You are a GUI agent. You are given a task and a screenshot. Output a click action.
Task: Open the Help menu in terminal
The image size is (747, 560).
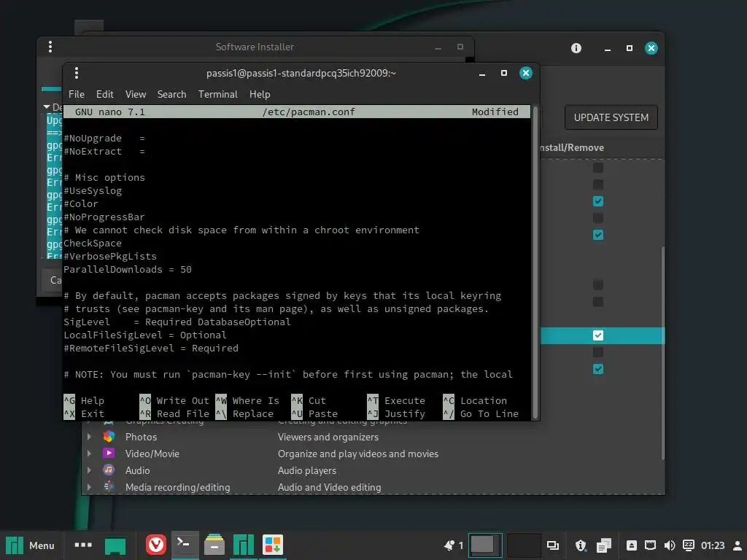tap(260, 94)
